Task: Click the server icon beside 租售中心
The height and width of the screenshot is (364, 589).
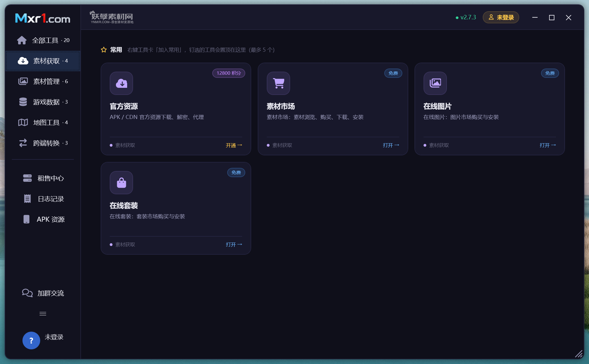Action: [27, 178]
